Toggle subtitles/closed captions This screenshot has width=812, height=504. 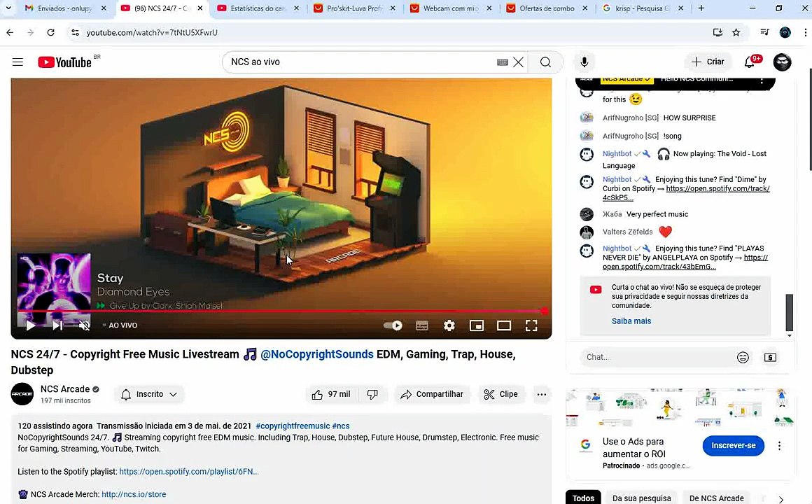pyautogui.click(x=422, y=325)
